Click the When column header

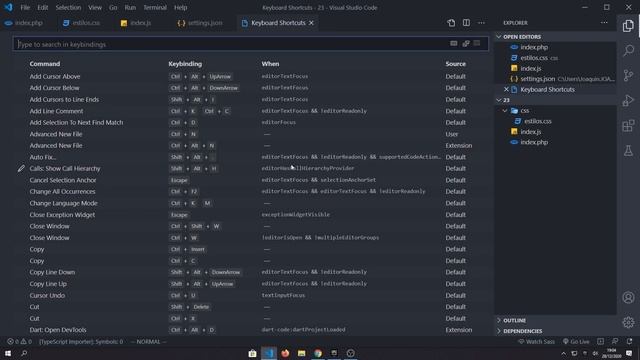tap(270, 64)
